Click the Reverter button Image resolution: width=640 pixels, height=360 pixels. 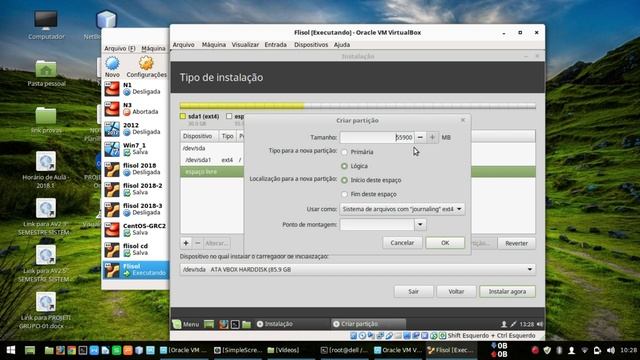516,243
